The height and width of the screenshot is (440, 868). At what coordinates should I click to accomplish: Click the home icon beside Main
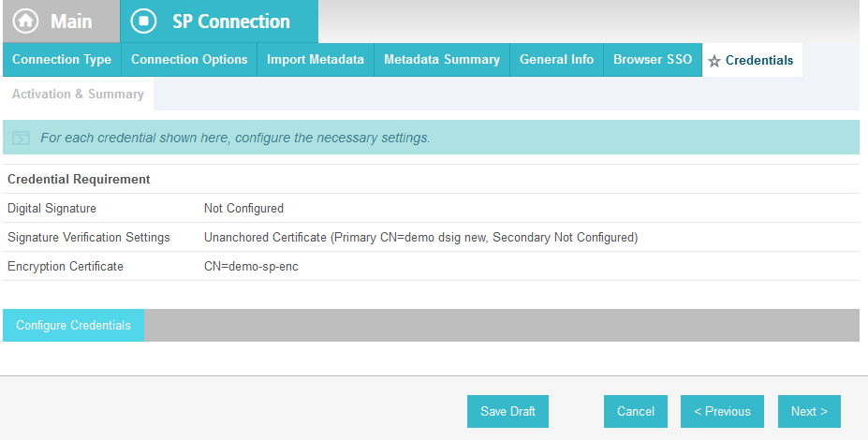point(26,21)
